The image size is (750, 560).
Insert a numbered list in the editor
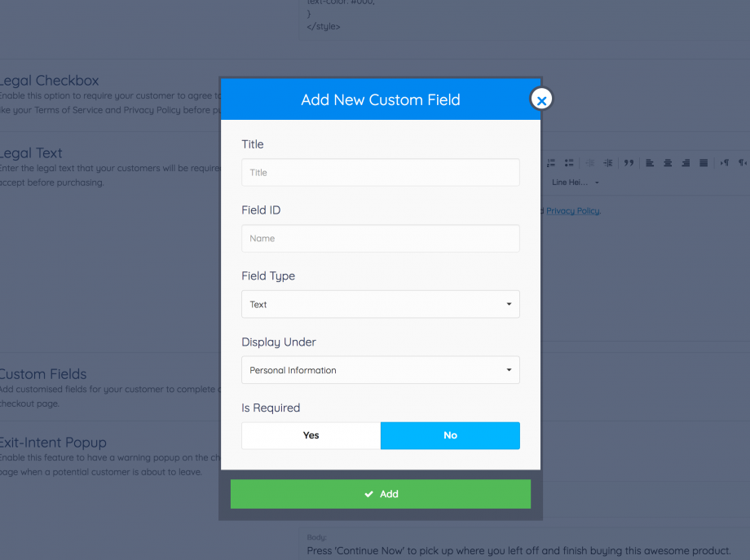click(x=552, y=163)
